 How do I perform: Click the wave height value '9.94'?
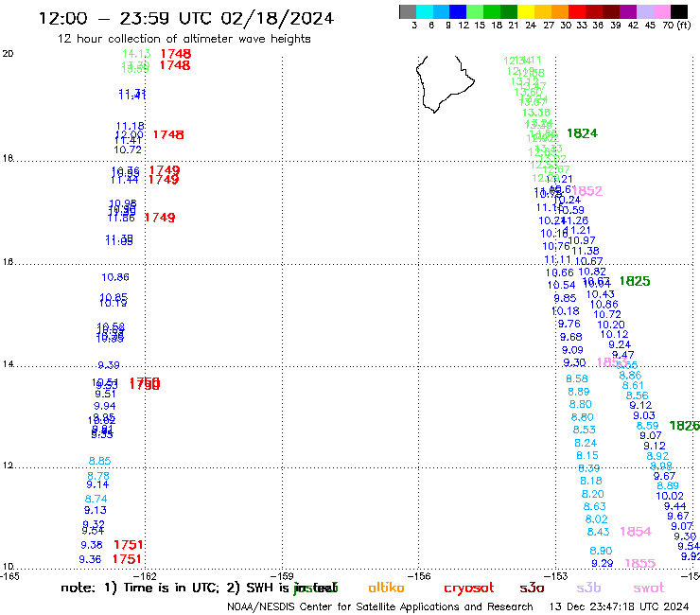point(104,406)
